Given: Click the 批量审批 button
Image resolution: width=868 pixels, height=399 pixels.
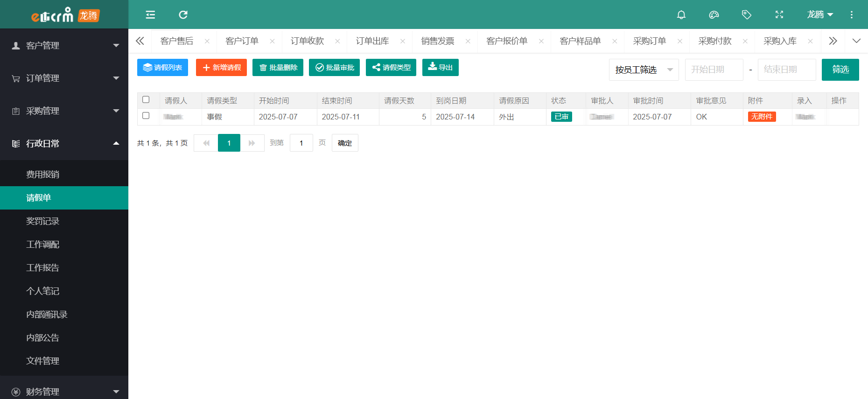Looking at the screenshot, I should [334, 67].
